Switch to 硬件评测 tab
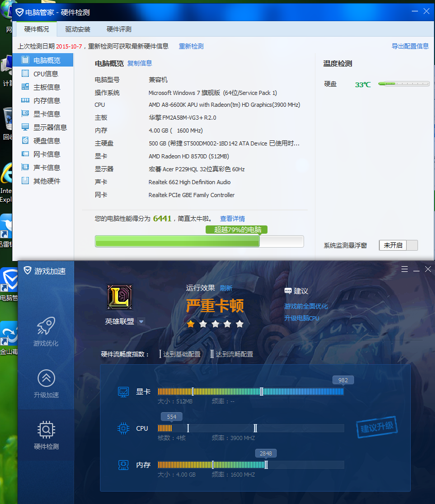Viewport: 435px width, 504px height. point(119,29)
